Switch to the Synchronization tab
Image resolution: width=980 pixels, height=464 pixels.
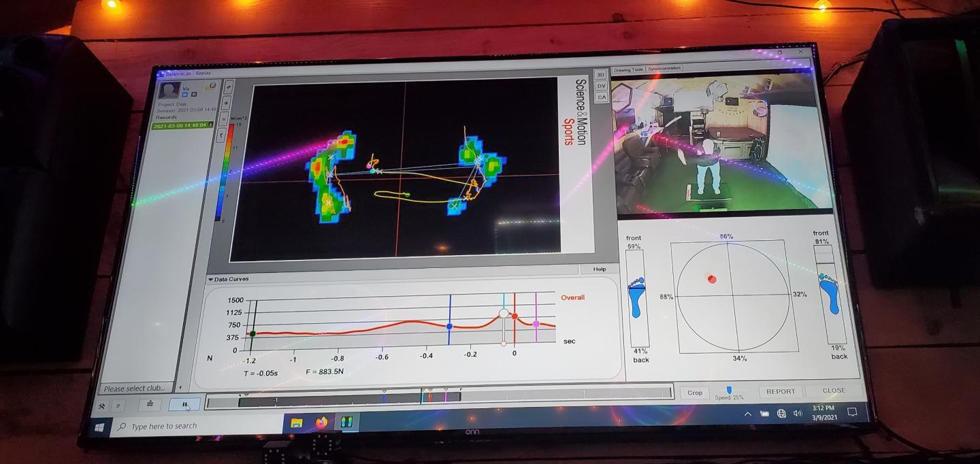[664, 69]
